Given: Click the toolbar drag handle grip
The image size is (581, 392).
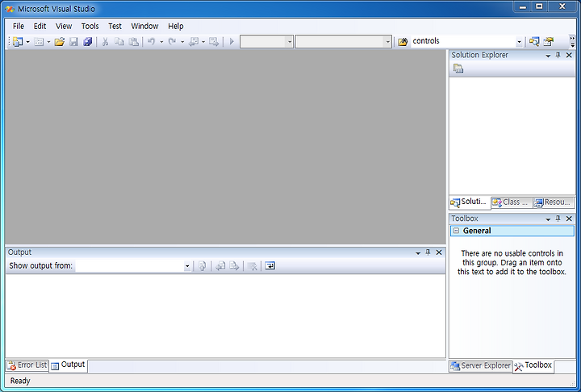Looking at the screenshot, I should click(x=9, y=41).
